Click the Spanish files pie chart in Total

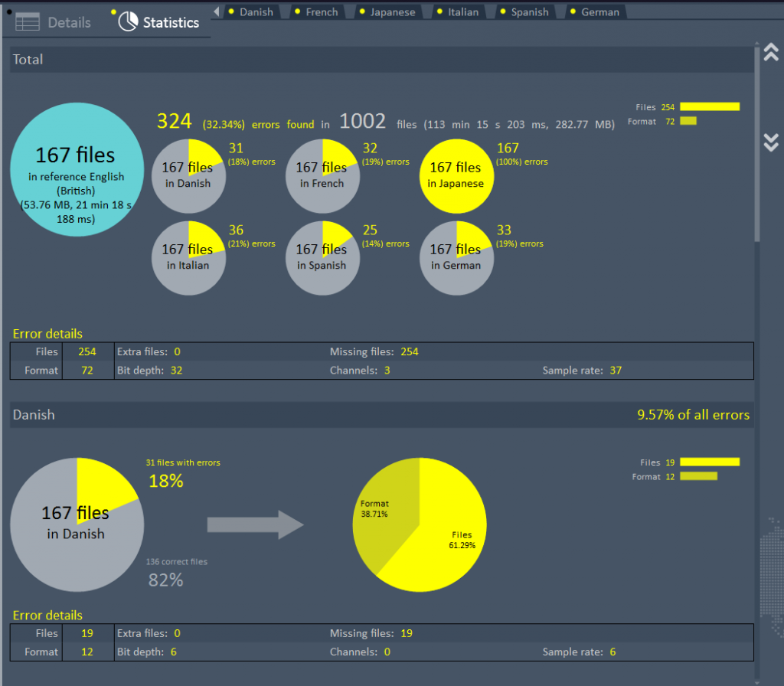click(x=322, y=258)
